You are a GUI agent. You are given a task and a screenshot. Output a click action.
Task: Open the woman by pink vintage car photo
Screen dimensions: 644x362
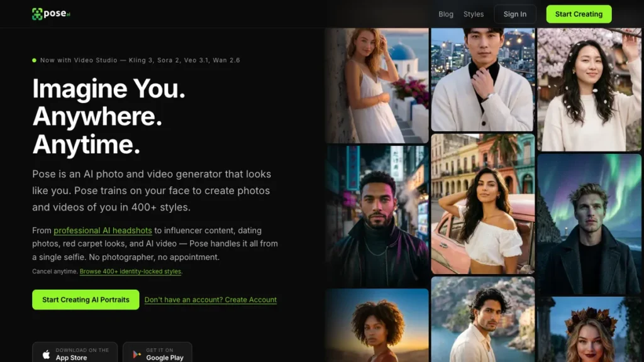click(x=483, y=204)
